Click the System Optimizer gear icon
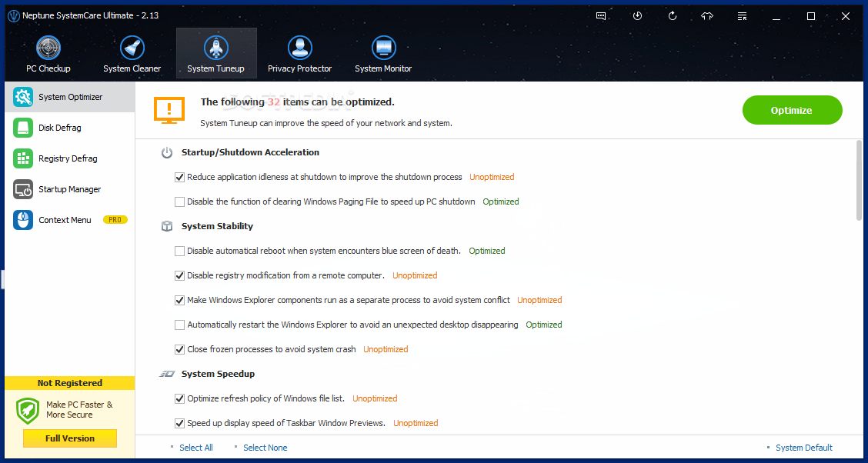Image resolution: width=868 pixels, height=463 pixels. pyautogui.click(x=23, y=97)
